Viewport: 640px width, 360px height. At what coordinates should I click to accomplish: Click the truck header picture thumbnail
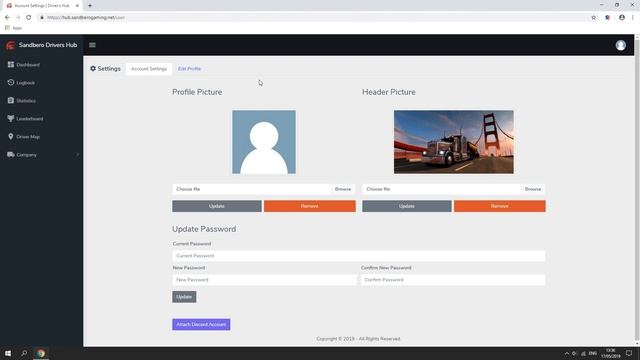tap(454, 142)
